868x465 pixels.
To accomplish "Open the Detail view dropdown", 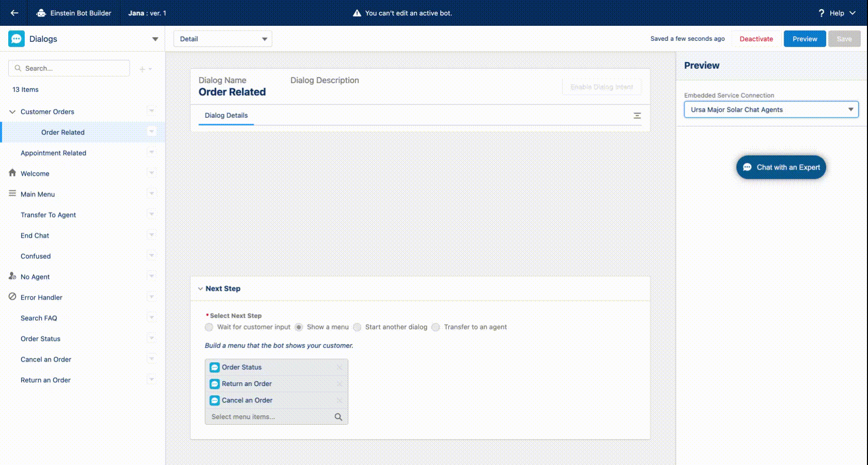I will (223, 39).
